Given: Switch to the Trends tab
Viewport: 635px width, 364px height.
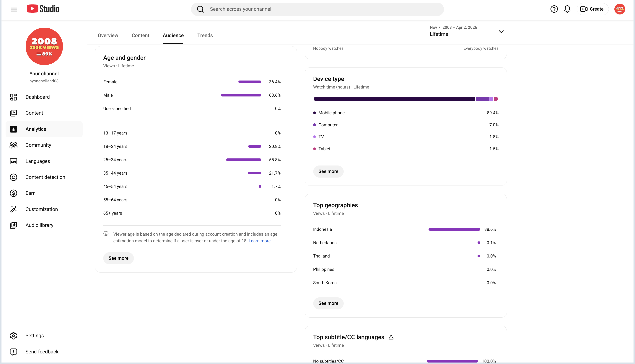Looking at the screenshot, I should (205, 35).
